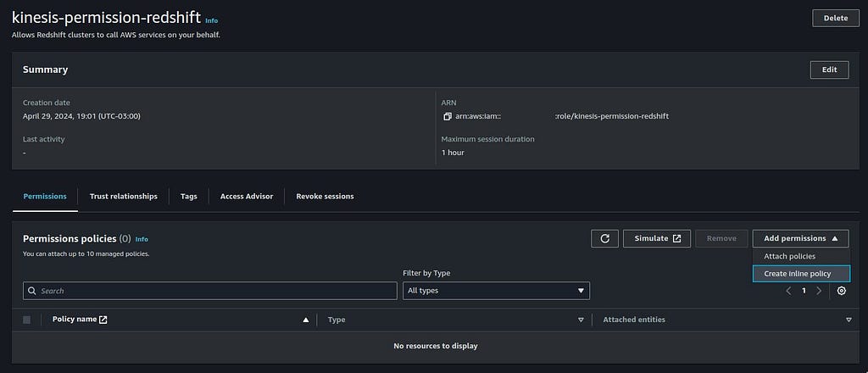Click the Attached entities column header
Viewport: 868px width, 373px height.
coord(634,320)
